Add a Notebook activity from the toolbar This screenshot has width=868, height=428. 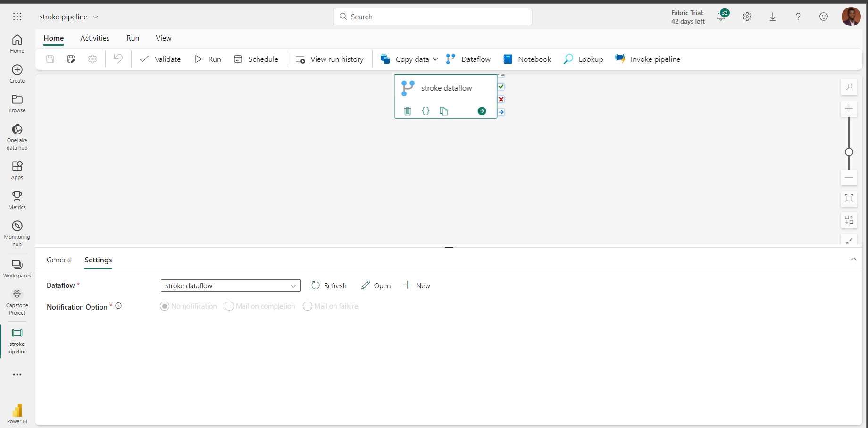pos(527,59)
